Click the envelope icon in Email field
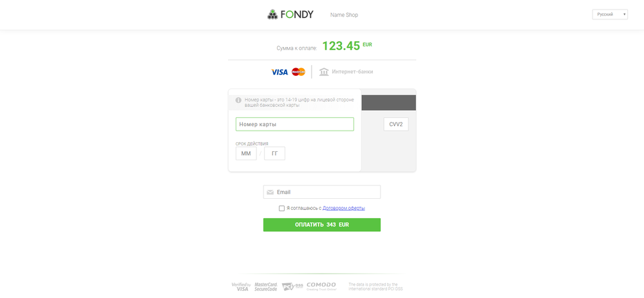This screenshot has height=298, width=644. tap(270, 192)
